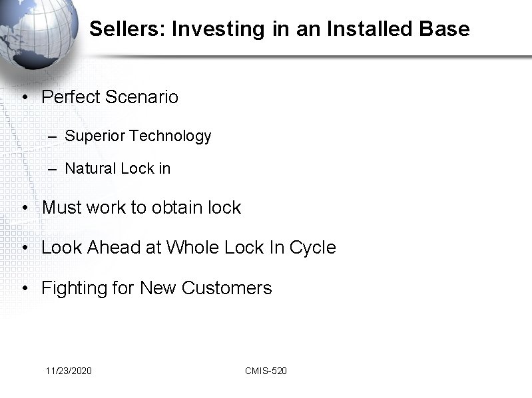The height and width of the screenshot is (398, 532).
Task: Select "Fighting for New Customers" bullet text
Action: 156,288
